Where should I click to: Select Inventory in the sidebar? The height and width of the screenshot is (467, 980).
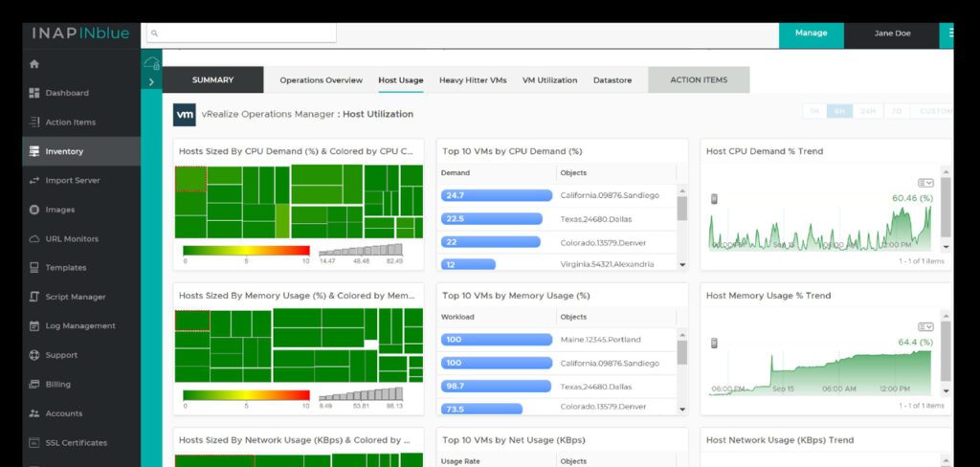[81, 151]
